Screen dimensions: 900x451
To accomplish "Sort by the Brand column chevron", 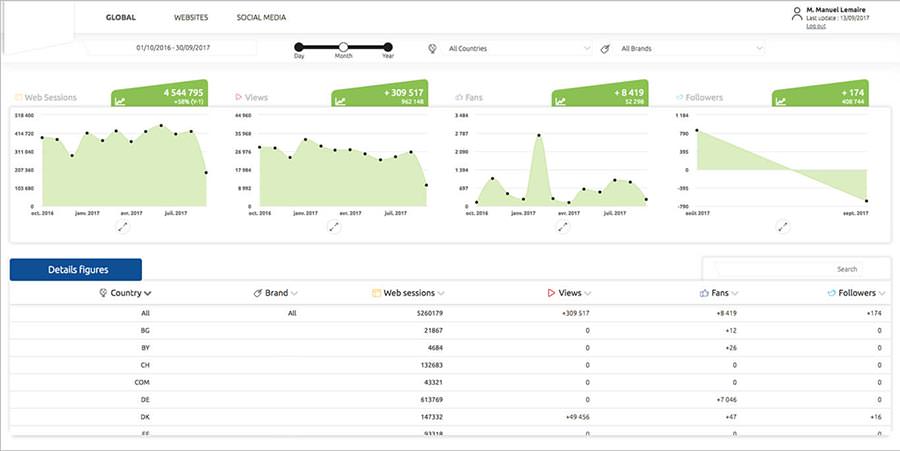I will 294,293.
